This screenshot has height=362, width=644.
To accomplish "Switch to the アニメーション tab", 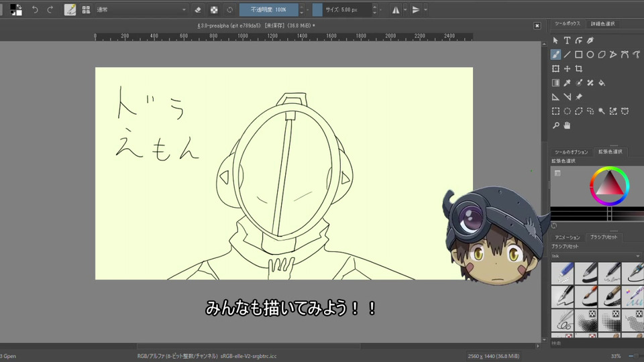I will point(568,237).
